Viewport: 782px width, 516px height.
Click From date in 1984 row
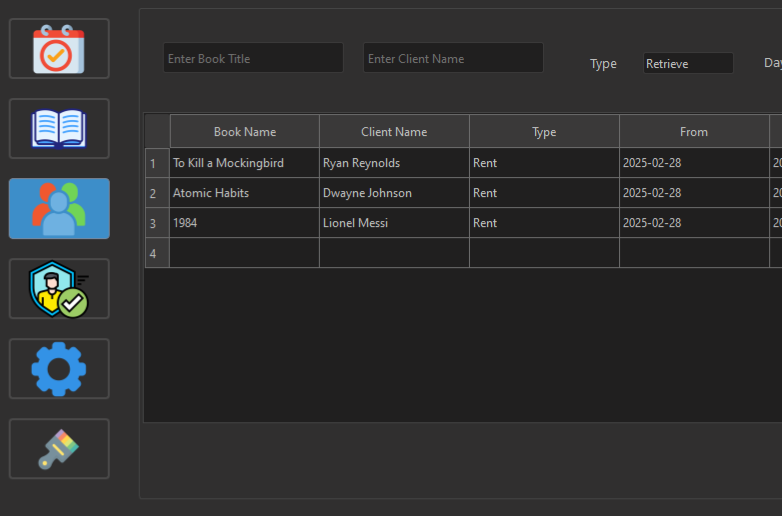tap(694, 223)
